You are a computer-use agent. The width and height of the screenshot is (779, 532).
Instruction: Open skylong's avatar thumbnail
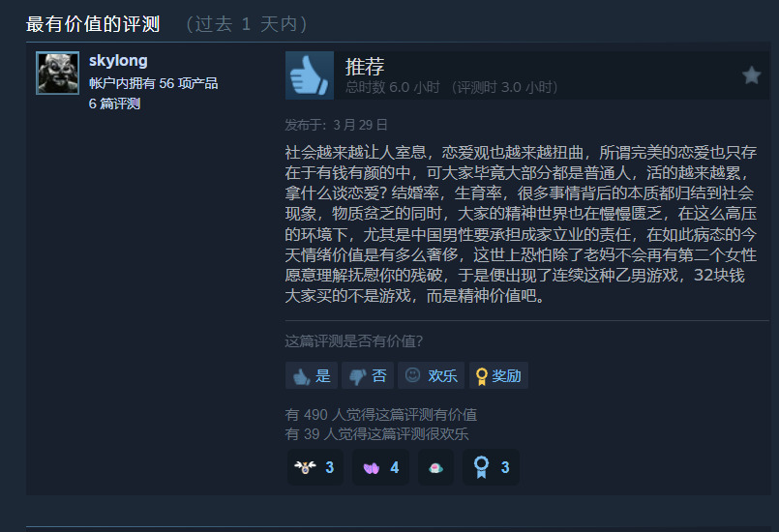[58, 73]
